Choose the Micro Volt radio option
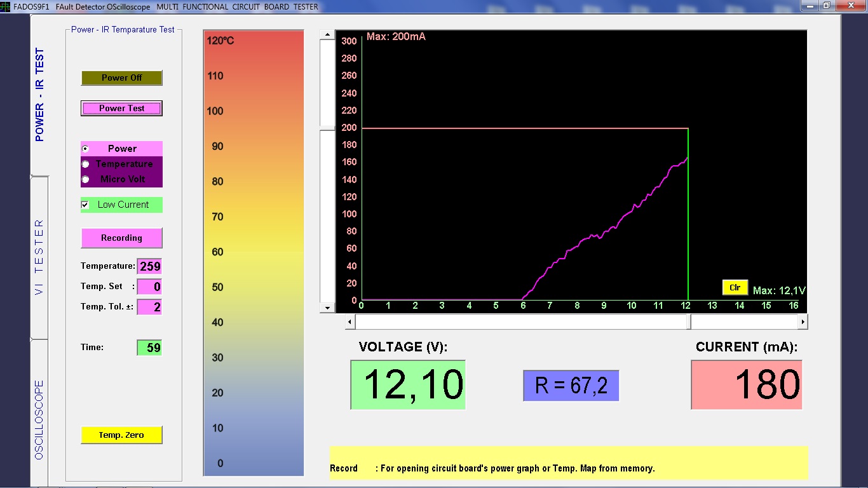Image resolution: width=868 pixels, height=488 pixels. pos(86,179)
